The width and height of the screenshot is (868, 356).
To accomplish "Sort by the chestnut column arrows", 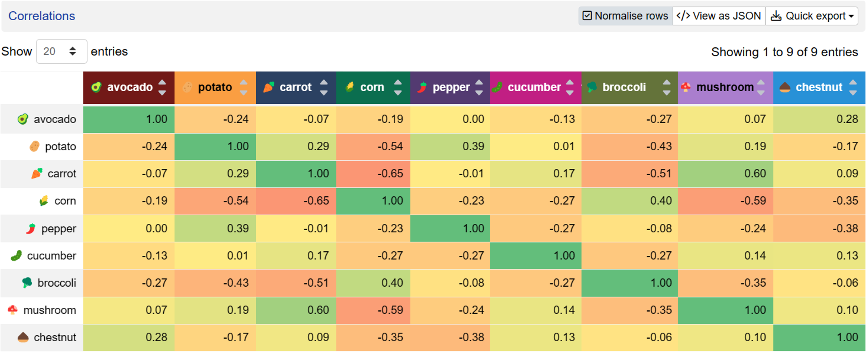I will coord(853,87).
